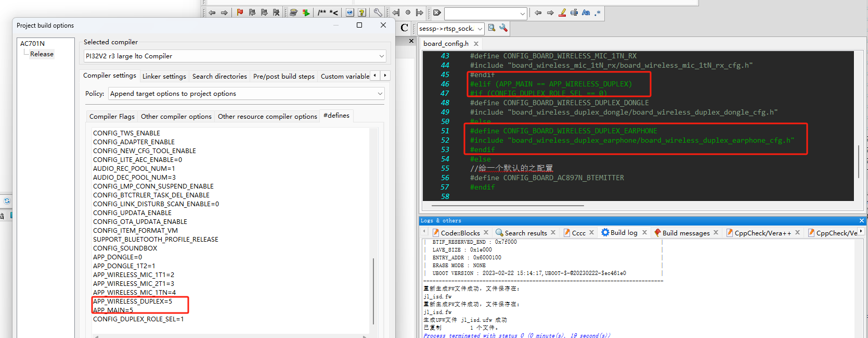The width and height of the screenshot is (868, 338).
Task: Open the Selected compiler dropdown
Action: pyautogui.click(x=235, y=56)
